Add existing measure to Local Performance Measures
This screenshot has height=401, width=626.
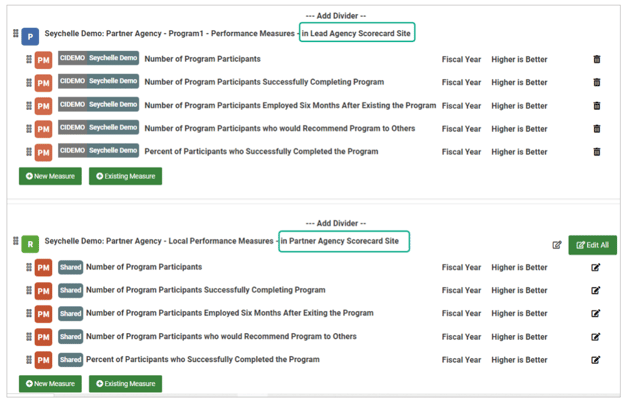pyautogui.click(x=125, y=383)
